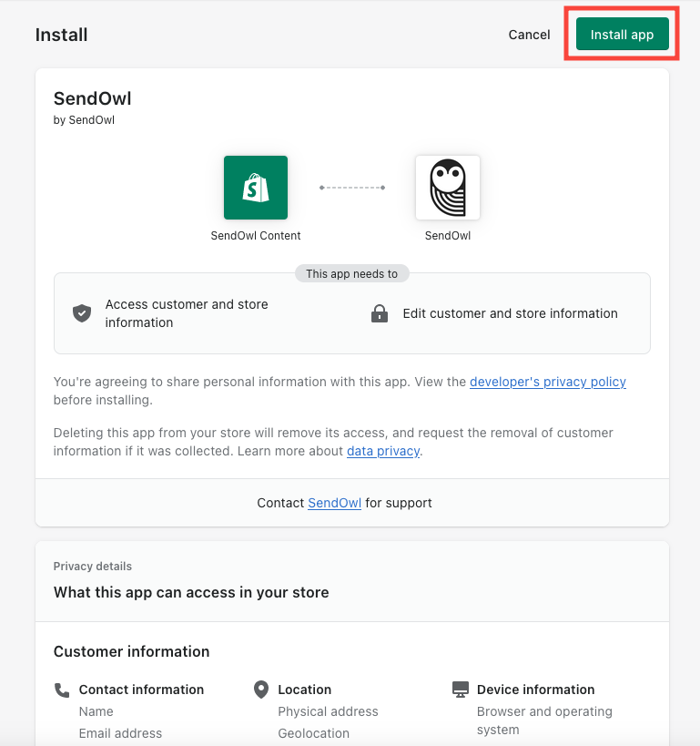The width and height of the screenshot is (700, 746).
Task: Click the 'Contact information' heading
Action: click(141, 690)
